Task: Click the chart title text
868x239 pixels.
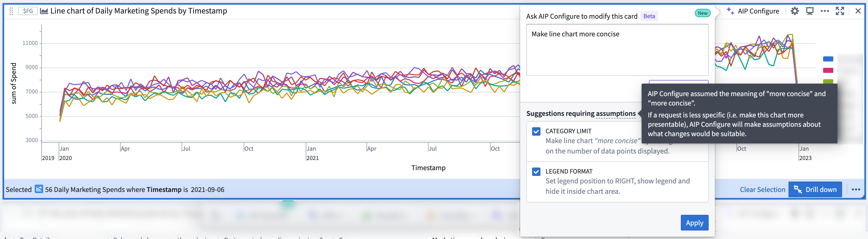Action: [x=139, y=11]
